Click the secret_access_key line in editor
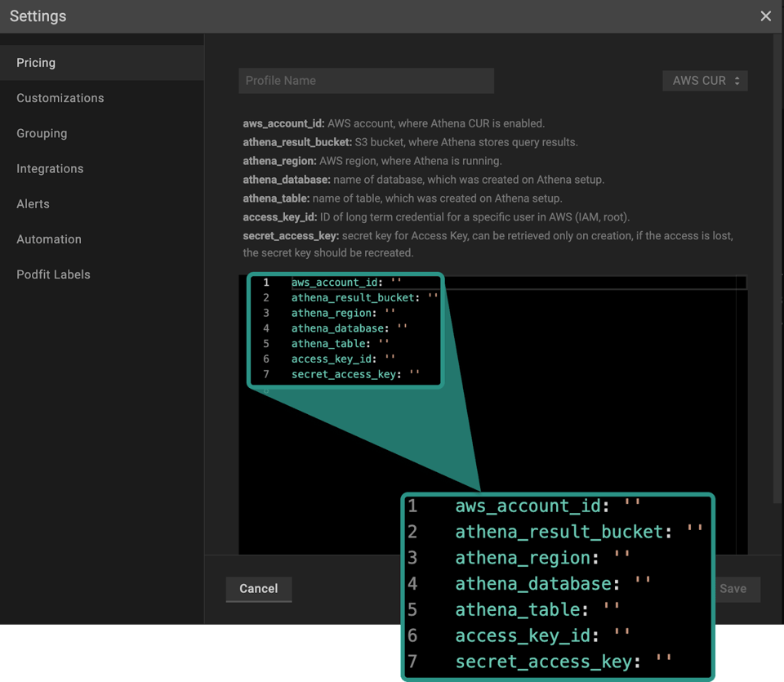784x682 pixels. 355,375
